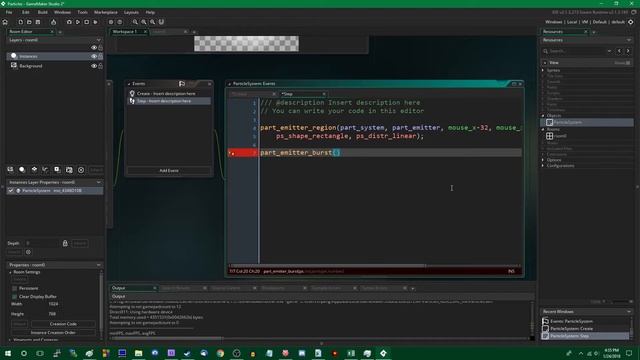Switch to the Create tab in code editor
This screenshot has width=640, height=360.
coord(253,94)
